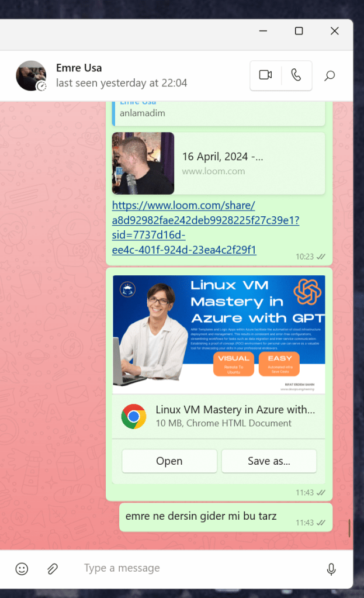Click the attachment paperclip icon
The height and width of the screenshot is (598, 364).
click(x=53, y=569)
